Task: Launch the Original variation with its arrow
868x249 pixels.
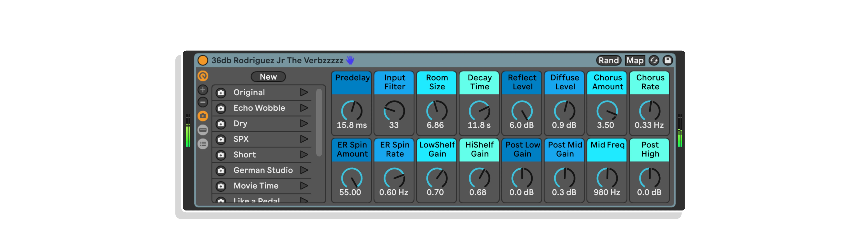Action: pyautogui.click(x=304, y=93)
